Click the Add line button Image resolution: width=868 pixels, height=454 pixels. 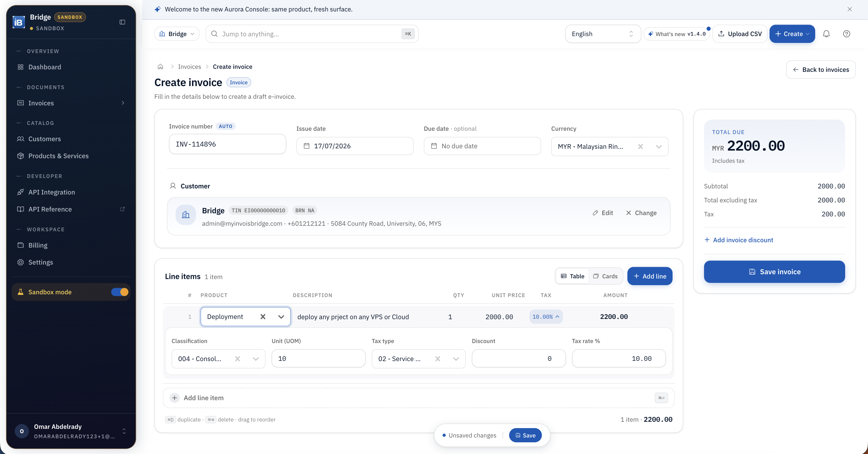pyautogui.click(x=650, y=276)
